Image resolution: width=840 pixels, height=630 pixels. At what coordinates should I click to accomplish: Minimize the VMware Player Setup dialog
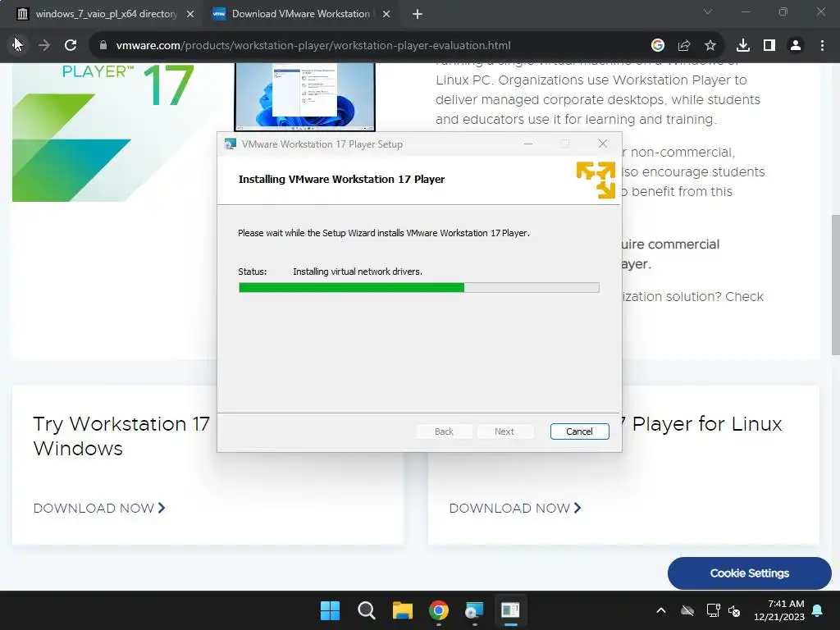[528, 144]
